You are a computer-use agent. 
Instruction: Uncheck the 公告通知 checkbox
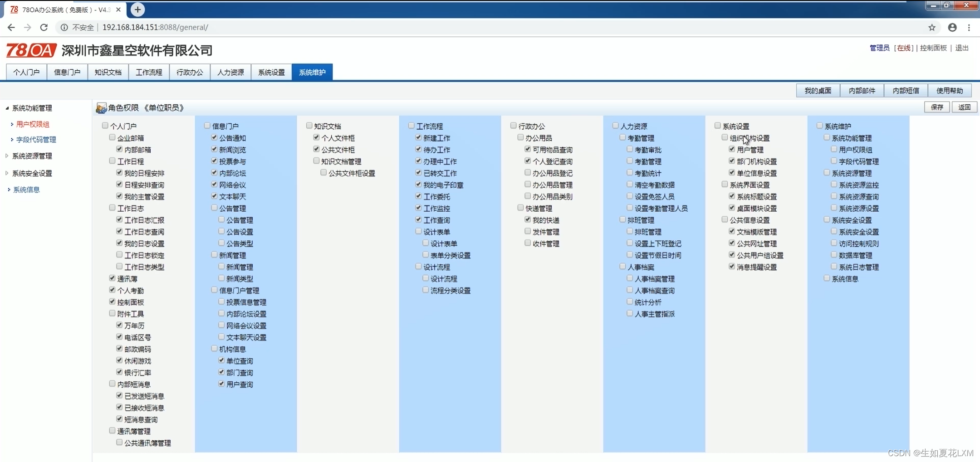point(214,137)
